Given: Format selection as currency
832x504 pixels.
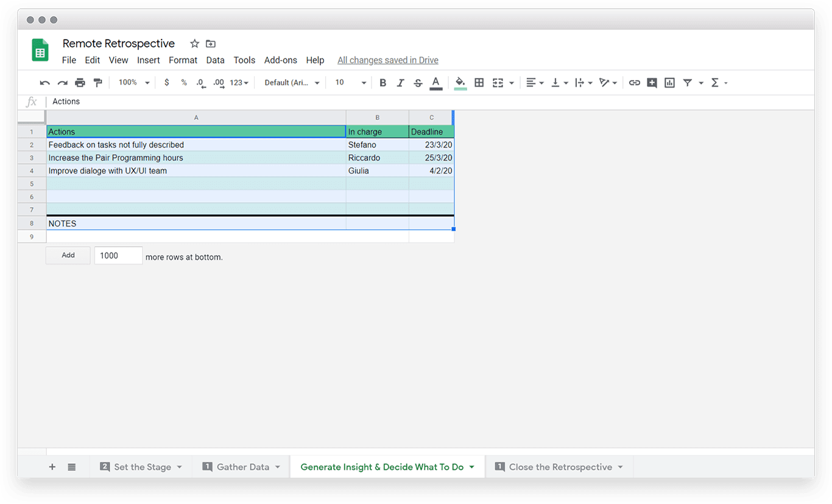Looking at the screenshot, I should (167, 83).
